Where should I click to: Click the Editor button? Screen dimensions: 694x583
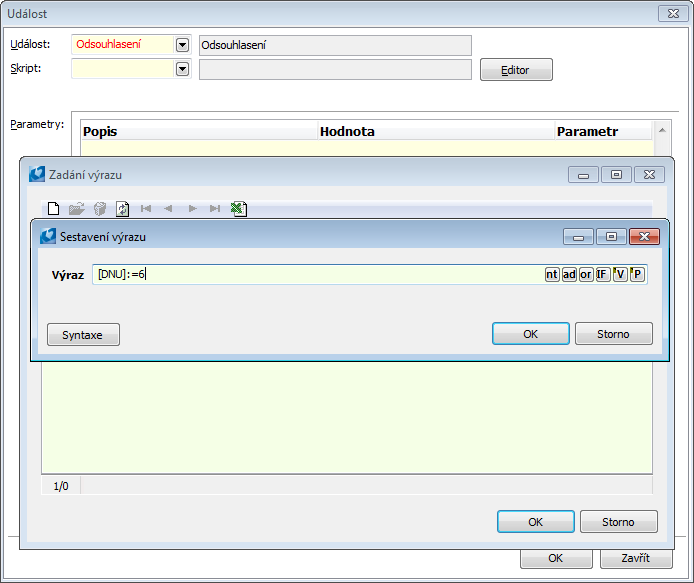pyautogui.click(x=516, y=70)
